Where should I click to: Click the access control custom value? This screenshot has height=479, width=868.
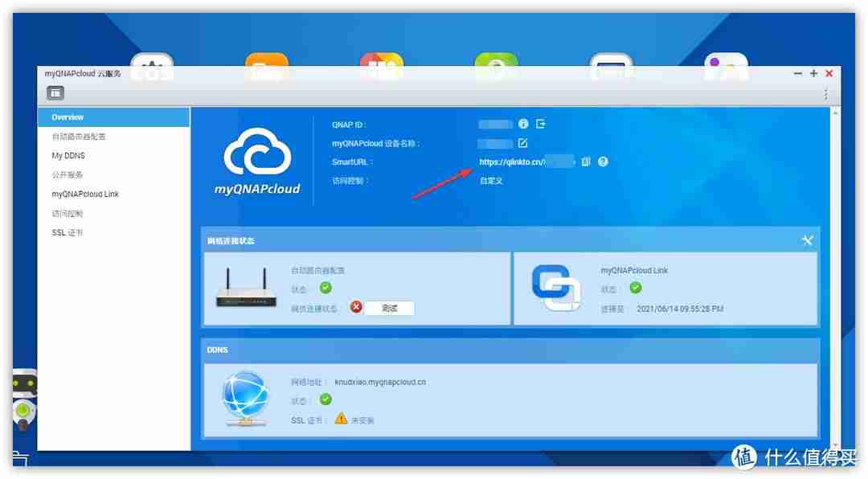(491, 181)
